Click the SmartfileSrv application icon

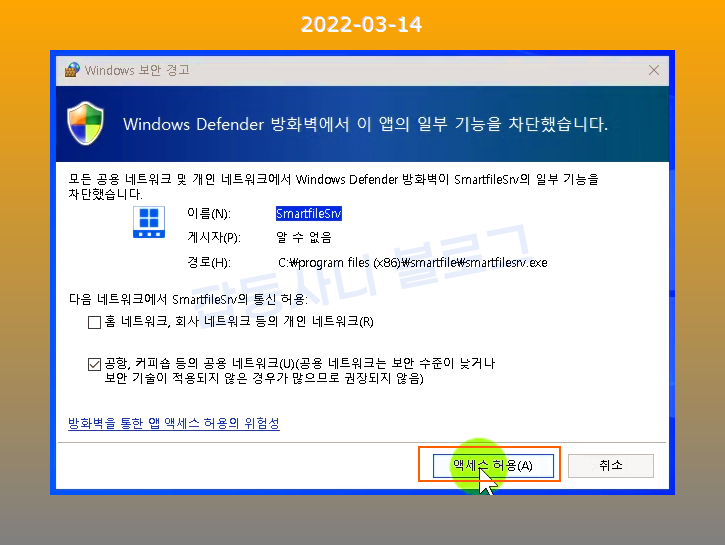click(149, 222)
